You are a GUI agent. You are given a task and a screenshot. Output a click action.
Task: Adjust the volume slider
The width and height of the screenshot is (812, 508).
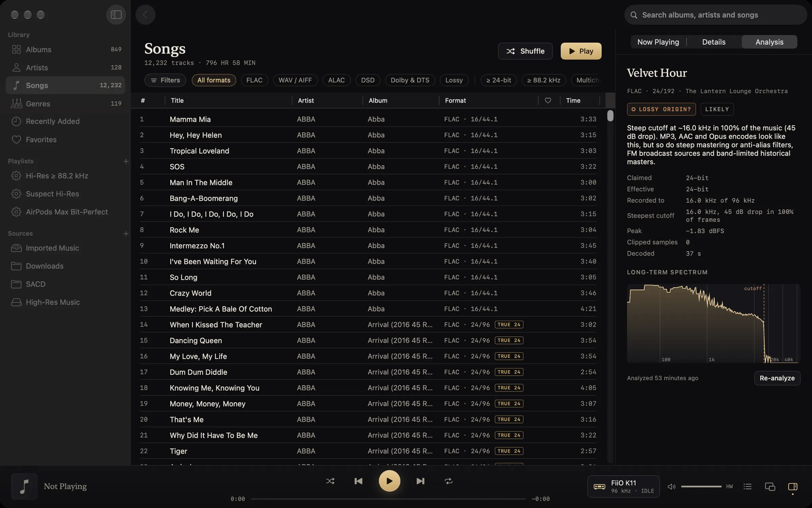pyautogui.click(x=701, y=487)
